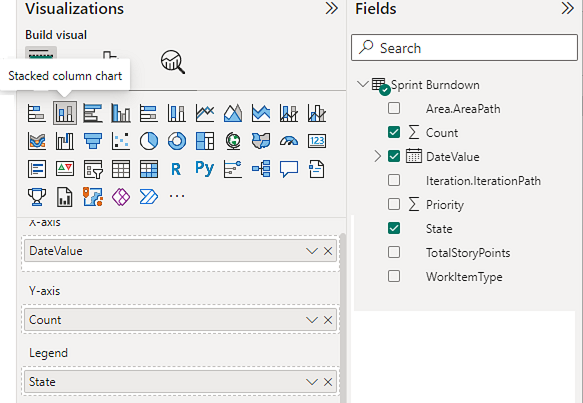This screenshot has width=583, height=403.
Task: Collapse the Sprint Burndown table
Action: (363, 84)
